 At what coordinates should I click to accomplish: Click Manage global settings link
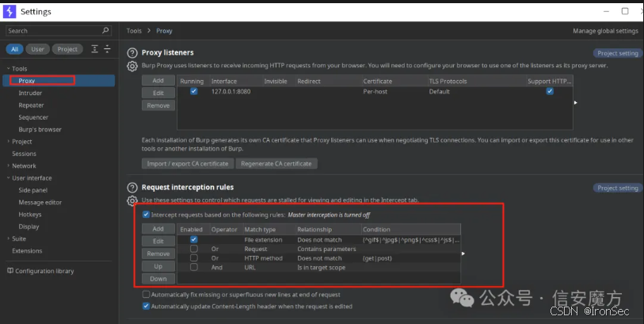pyautogui.click(x=605, y=31)
